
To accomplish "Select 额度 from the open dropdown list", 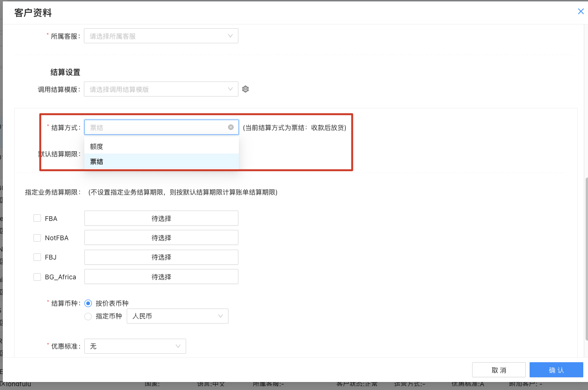I will 96,146.
